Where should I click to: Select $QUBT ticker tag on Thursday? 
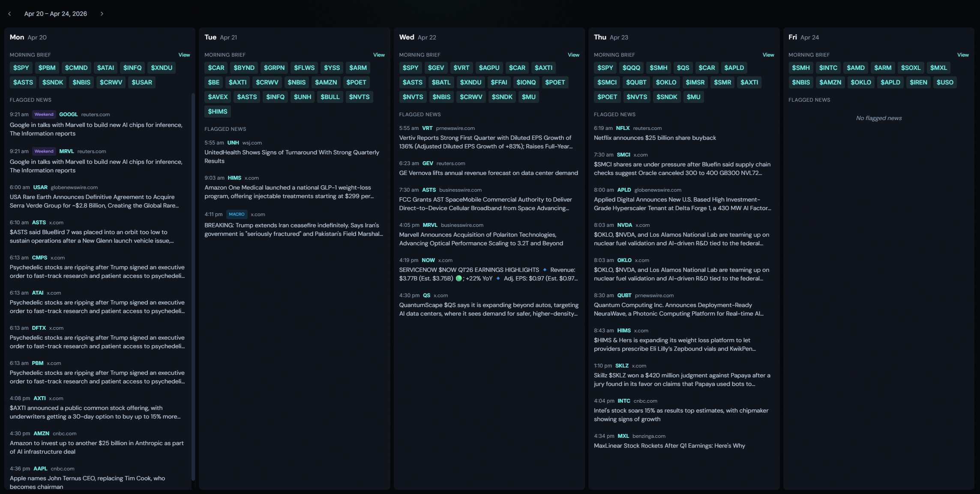coord(636,82)
